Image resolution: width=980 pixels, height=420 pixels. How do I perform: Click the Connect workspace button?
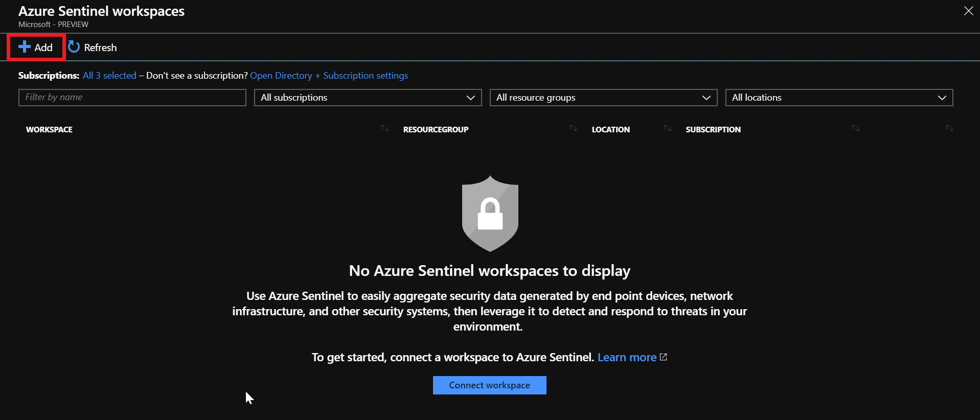pos(490,385)
